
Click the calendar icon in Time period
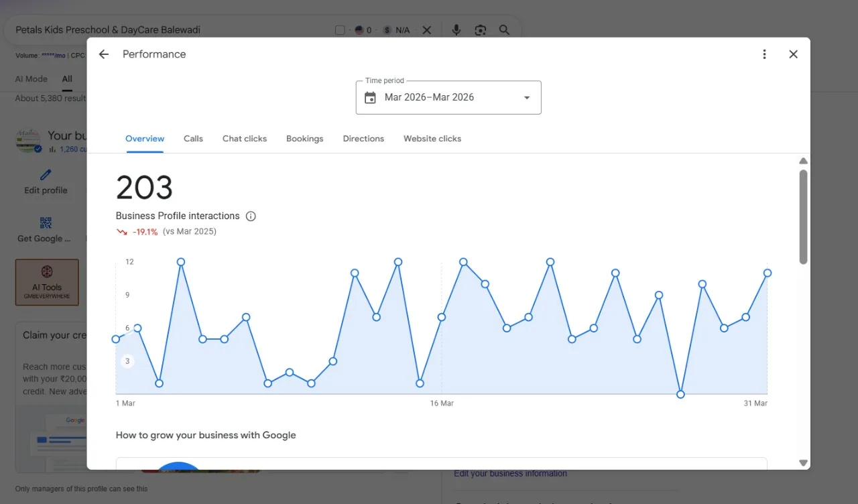tap(370, 98)
